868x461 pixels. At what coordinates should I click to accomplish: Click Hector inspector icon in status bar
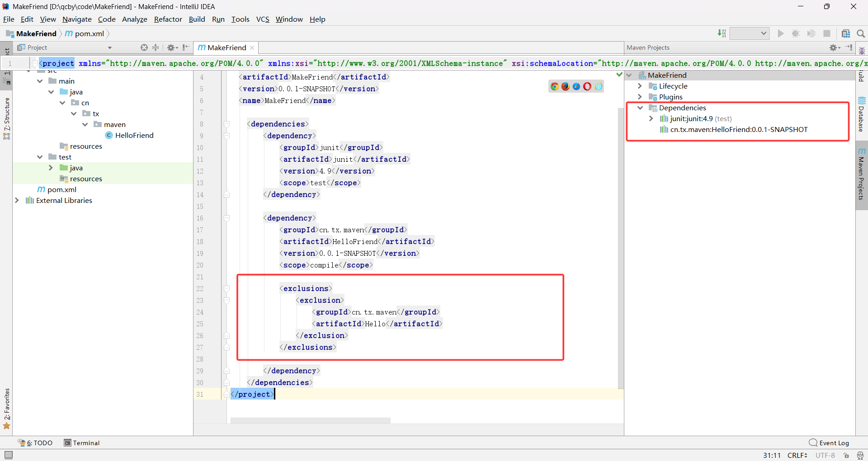860,455
